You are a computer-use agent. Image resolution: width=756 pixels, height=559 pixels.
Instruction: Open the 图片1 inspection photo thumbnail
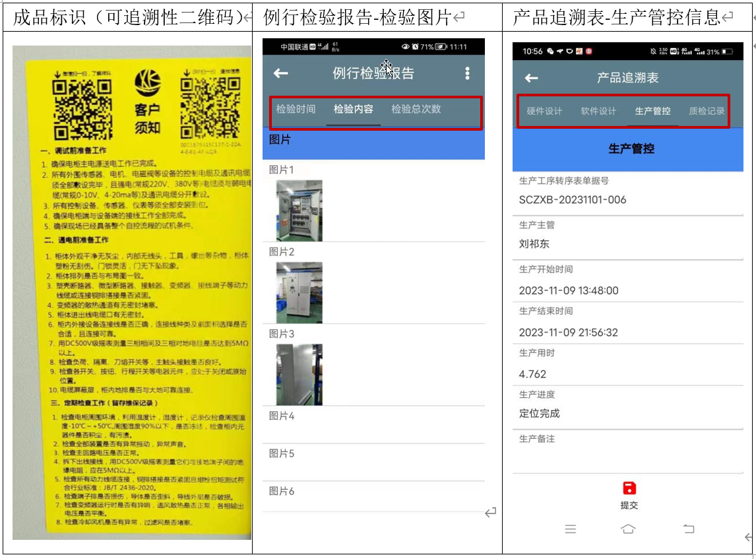tap(299, 211)
